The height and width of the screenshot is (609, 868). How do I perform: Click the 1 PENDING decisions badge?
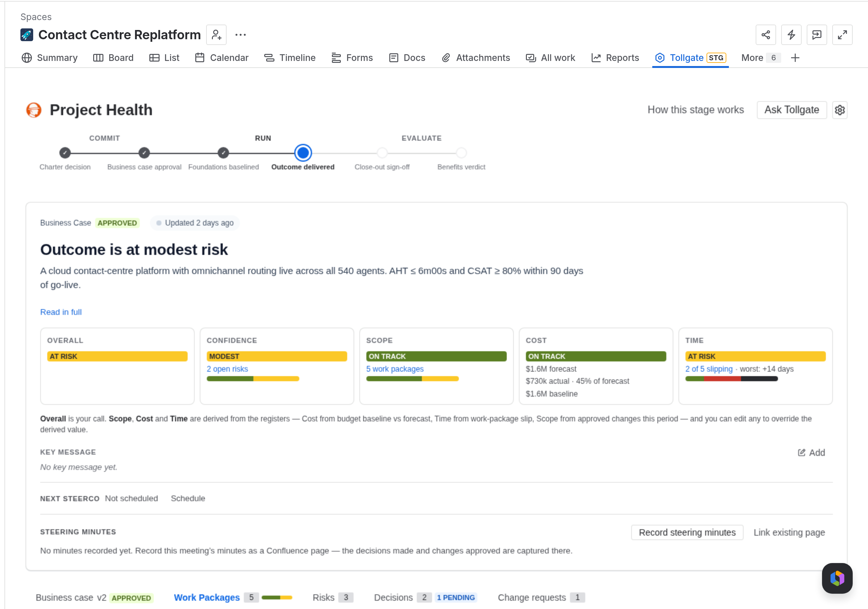click(456, 597)
